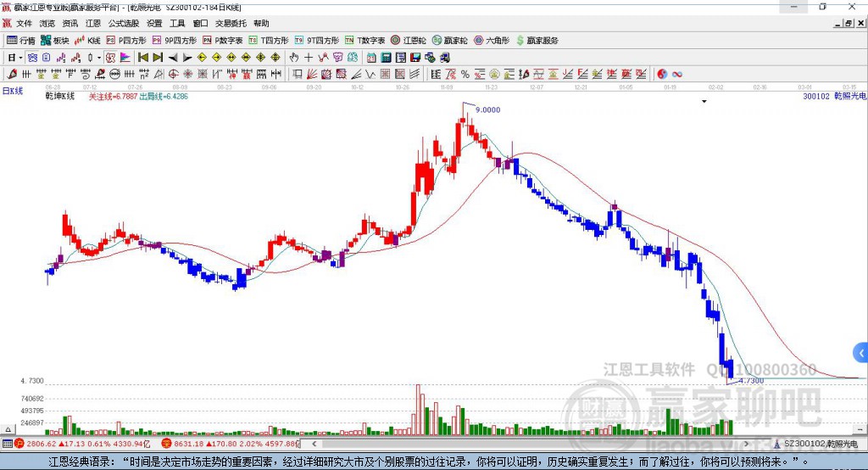Open the 六角形 hexagon tool
The width and height of the screenshot is (868, 470).
click(x=492, y=41)
